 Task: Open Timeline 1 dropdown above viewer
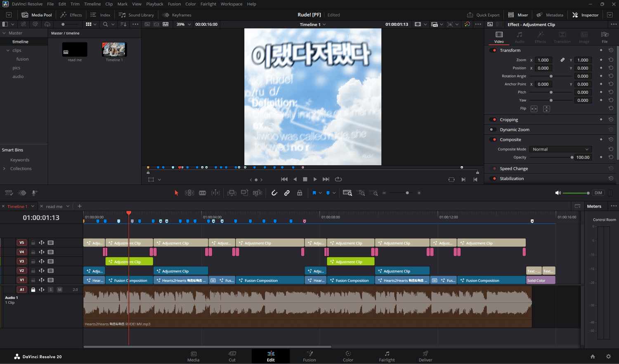tap(313, 24)
